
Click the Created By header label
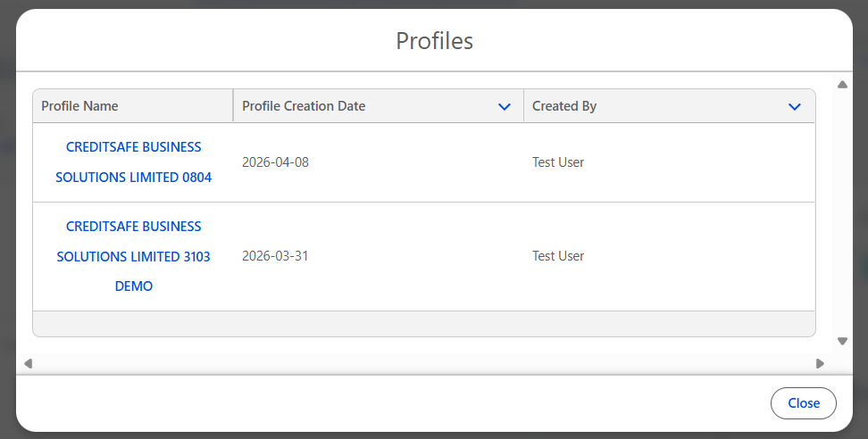(564, 106)
